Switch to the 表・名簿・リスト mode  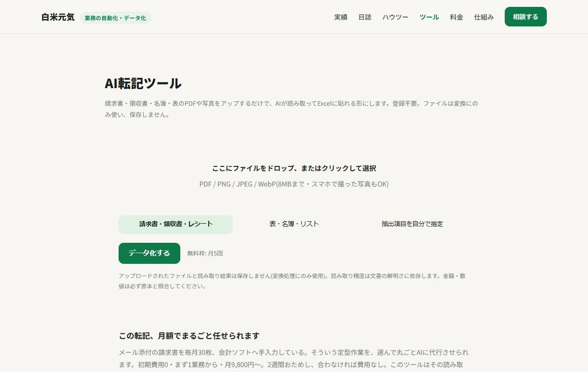294,224
